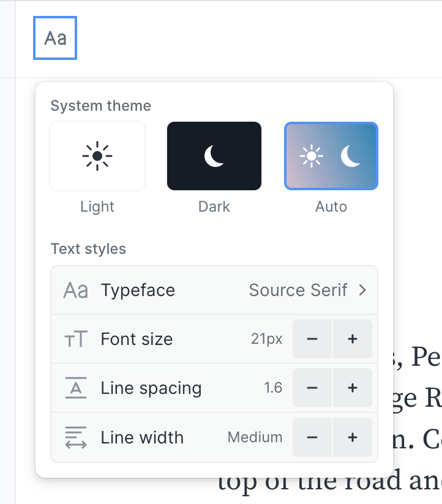Image resolution: width=442 pixels, height=504 pixels.
Task: Click the Line width icon
Action: (76, 437)
